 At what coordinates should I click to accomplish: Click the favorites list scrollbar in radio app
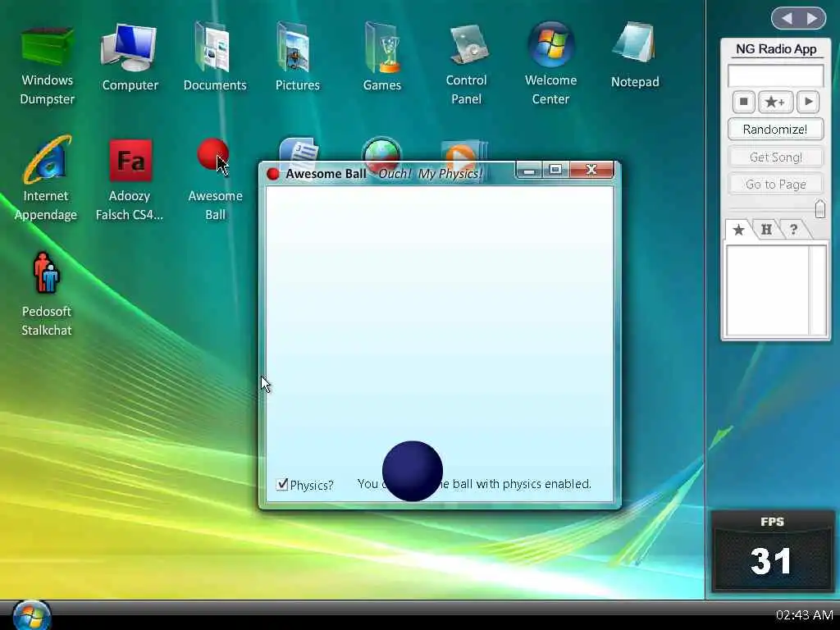818,290
